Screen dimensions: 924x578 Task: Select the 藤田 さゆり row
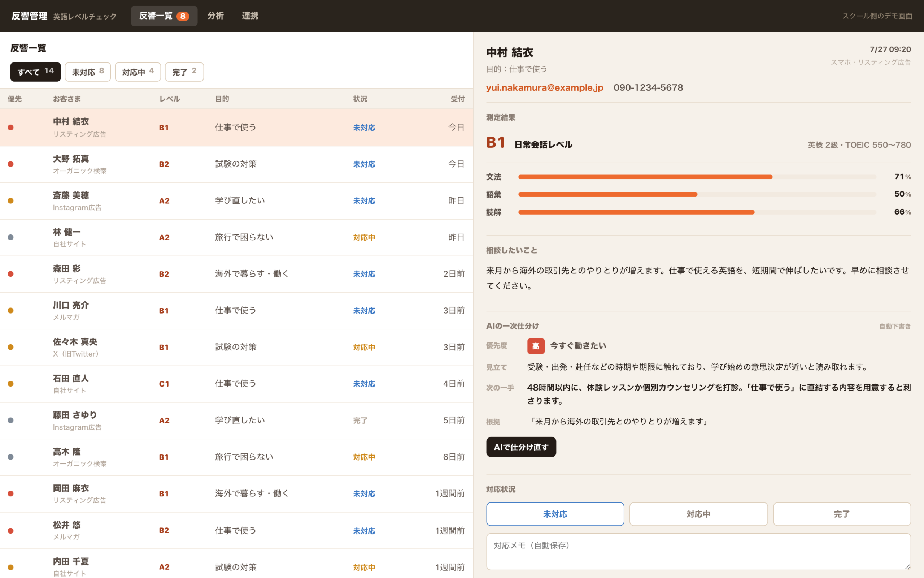(236, 420)
